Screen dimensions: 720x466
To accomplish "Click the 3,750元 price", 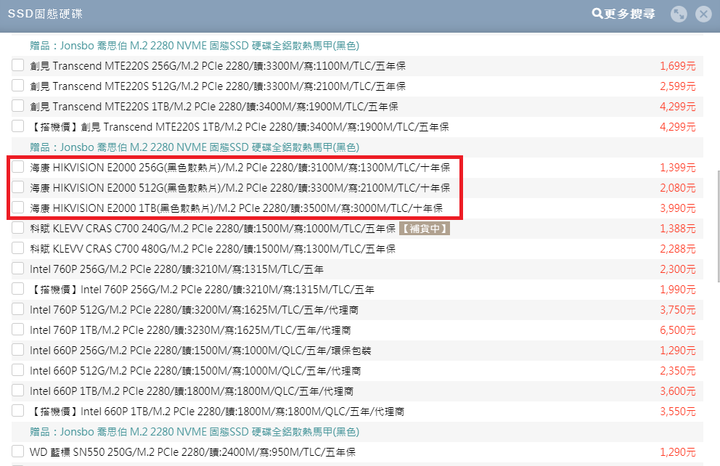I will pyautogui.click(x=678, y=310).
